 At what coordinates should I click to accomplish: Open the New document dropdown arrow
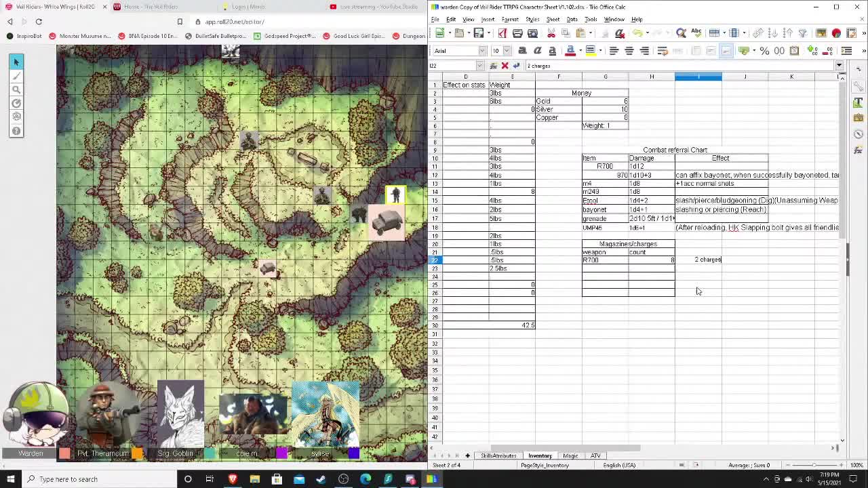[450, 33]
